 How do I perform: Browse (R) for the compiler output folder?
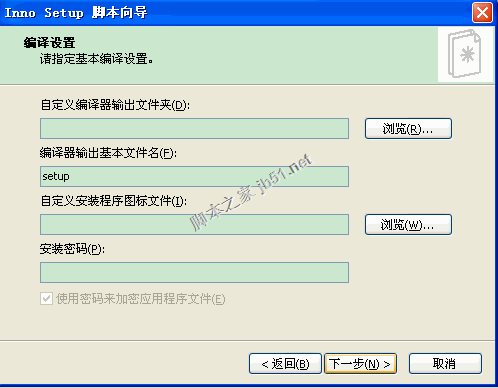point(408,128)
